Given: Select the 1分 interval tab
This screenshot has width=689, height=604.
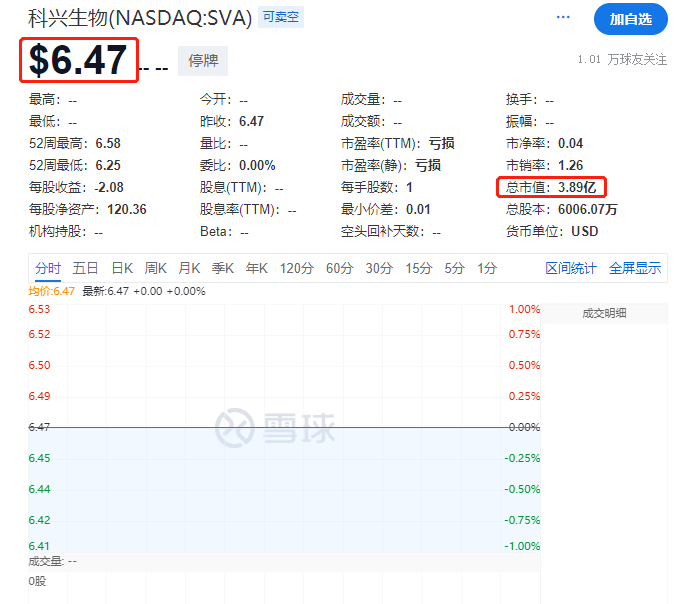Looking at the screenshot, I should tap(487, 268).
